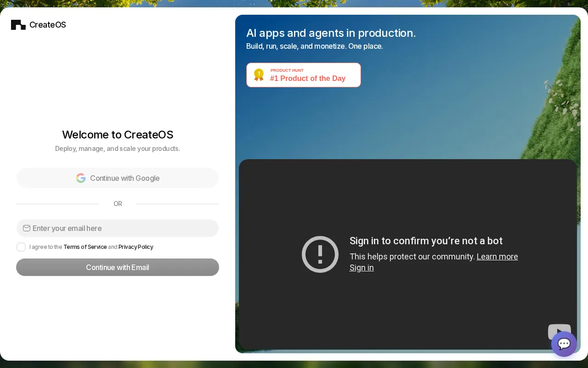The height and width of the screenshot is (368, 588).
Task: Continue with Google sign-in
Action: tap(118, 178)
